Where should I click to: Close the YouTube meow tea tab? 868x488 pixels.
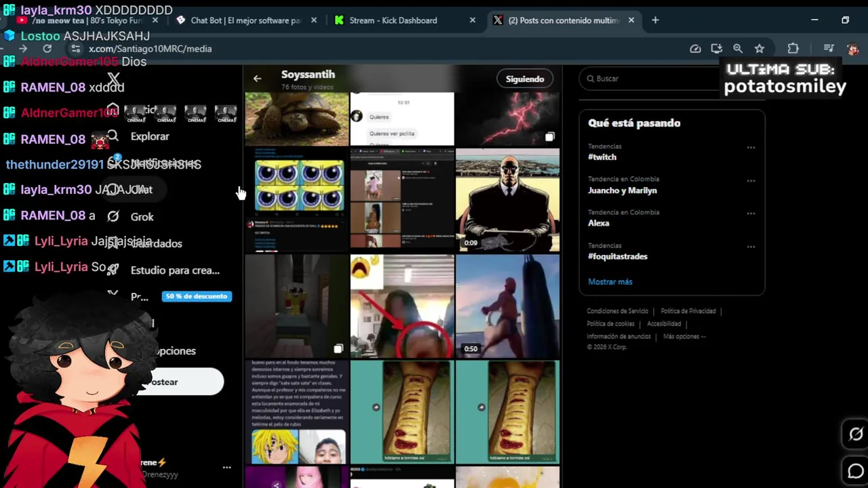[x=155, y=20]
